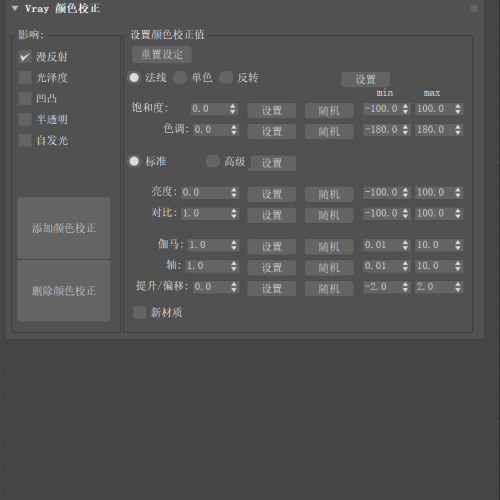Click the 重置设定 button

tap(162, 54)
